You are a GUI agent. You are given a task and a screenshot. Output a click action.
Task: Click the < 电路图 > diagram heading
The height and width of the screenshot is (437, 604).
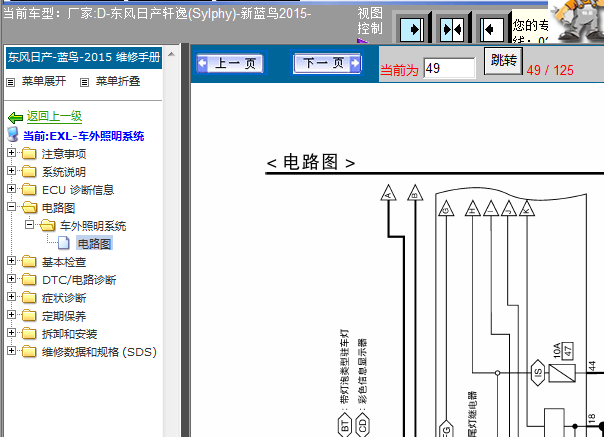tap(311, 162)
